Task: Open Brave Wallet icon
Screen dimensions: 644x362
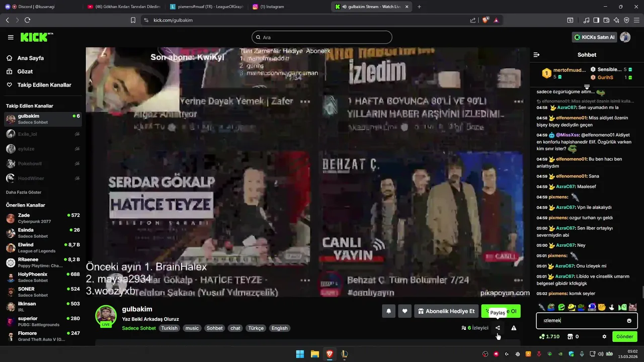Action: click(606, 20)
